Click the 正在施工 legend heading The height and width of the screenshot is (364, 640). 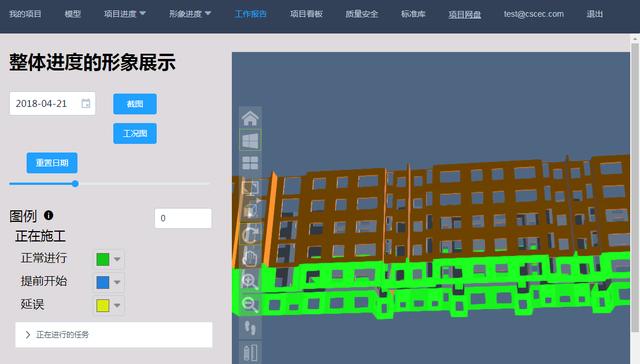40,236
